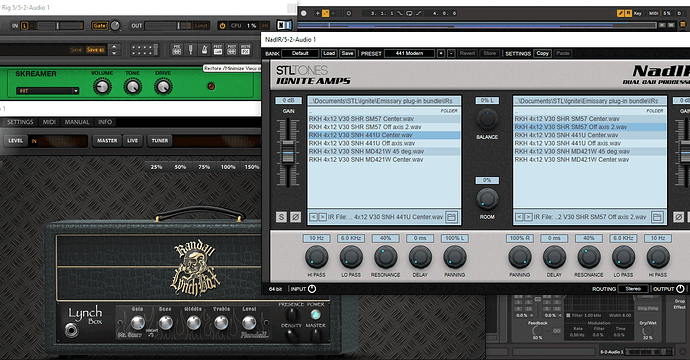Toggle the noise Gate button
The width and height of the screenshot is (690, 360).
(x=99, y=26)
